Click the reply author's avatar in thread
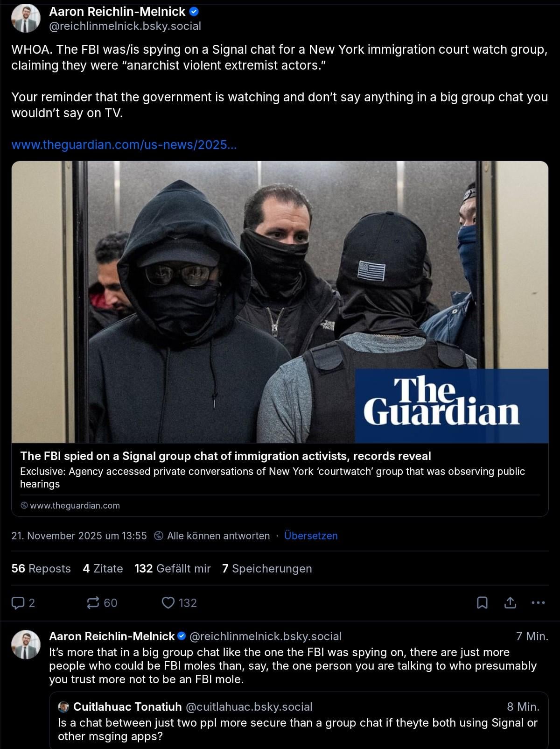 [26, 644]
